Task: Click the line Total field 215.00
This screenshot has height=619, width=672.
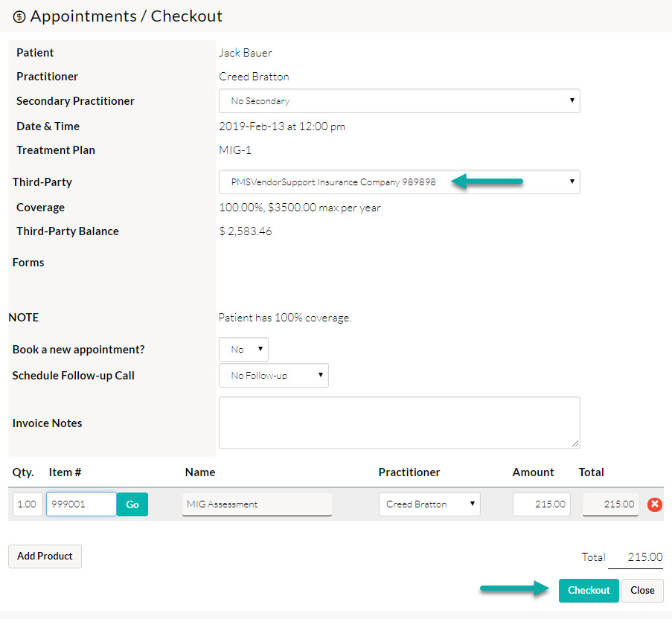Action: [x=610, y=504]
